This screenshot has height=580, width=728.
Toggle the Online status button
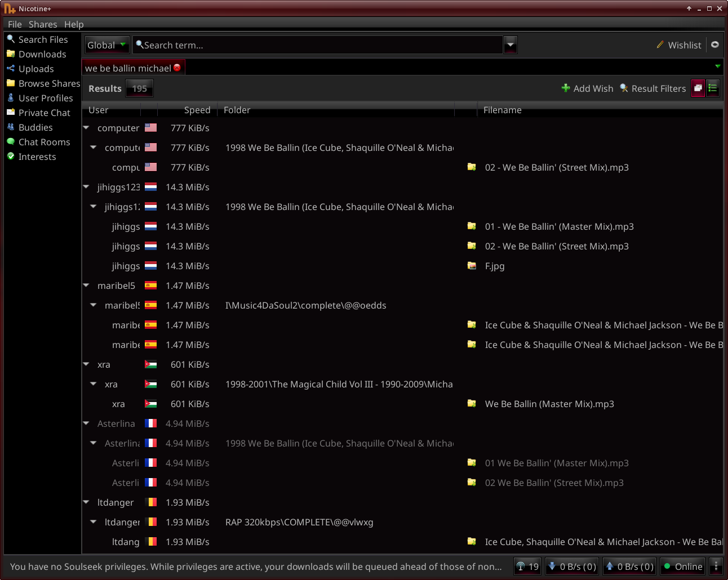[x=682, y=566]
